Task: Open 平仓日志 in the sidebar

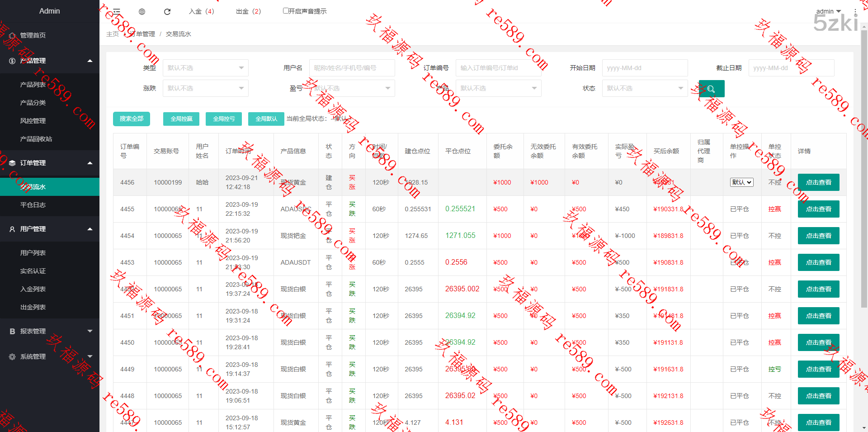Action: pyautogui.click(x=33, y=205)
